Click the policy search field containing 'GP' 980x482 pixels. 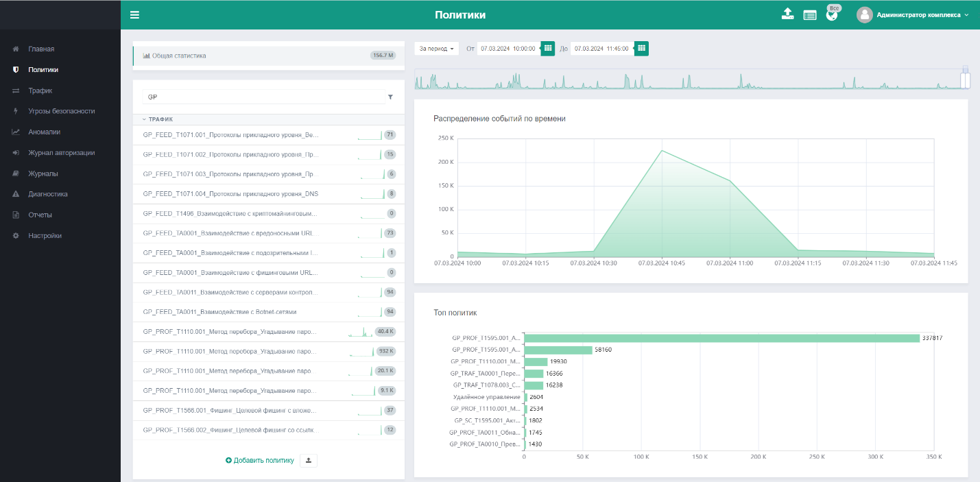(x=264, y=97)
